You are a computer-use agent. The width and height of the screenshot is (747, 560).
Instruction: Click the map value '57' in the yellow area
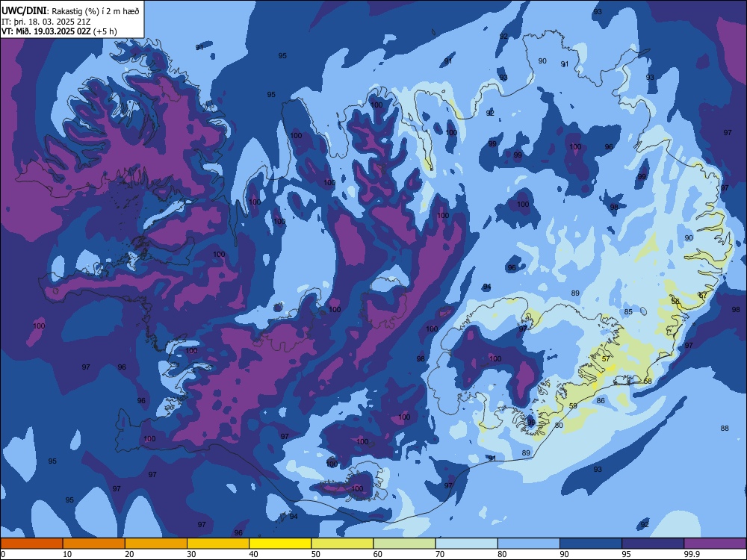click(x=606, y=358)
